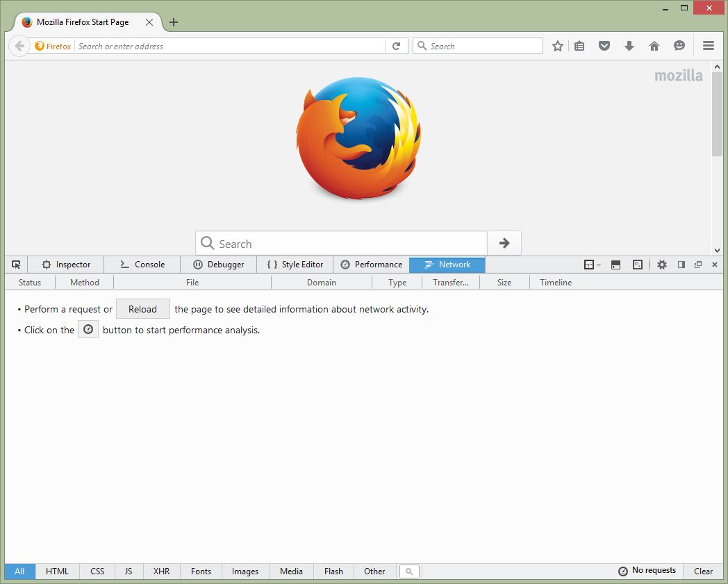Focus the Search or enter address field

[231, 46]
